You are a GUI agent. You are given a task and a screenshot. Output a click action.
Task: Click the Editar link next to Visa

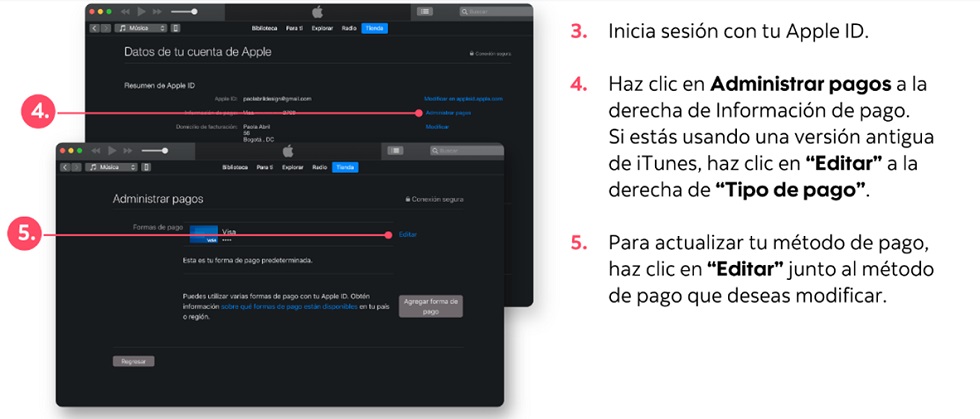coord(408,235)
